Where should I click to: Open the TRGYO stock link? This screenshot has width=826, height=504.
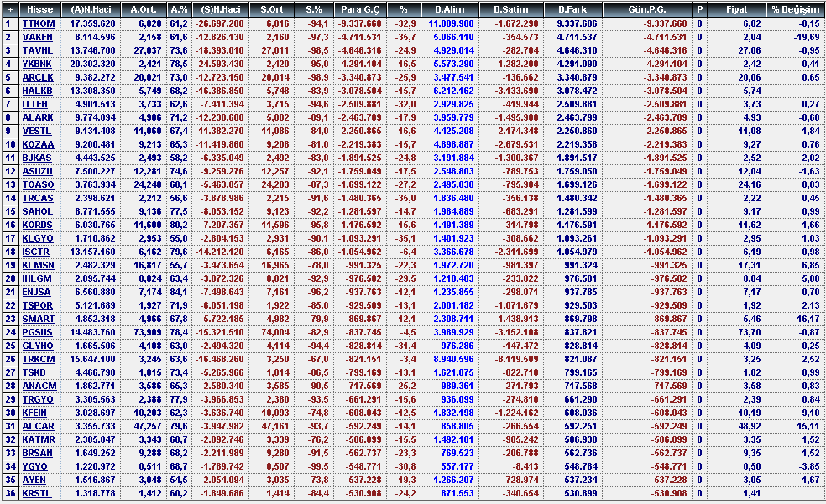pos(38,400)
